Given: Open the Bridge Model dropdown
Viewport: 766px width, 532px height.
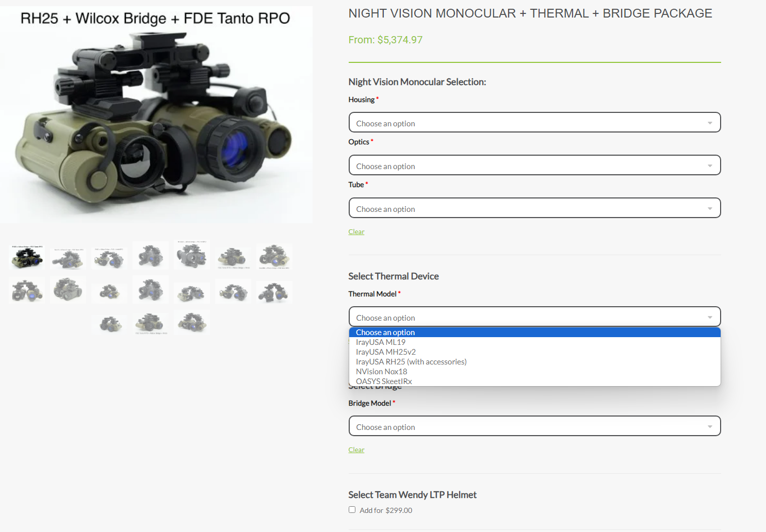Looking at the screenshot, I should pos(534,426).
